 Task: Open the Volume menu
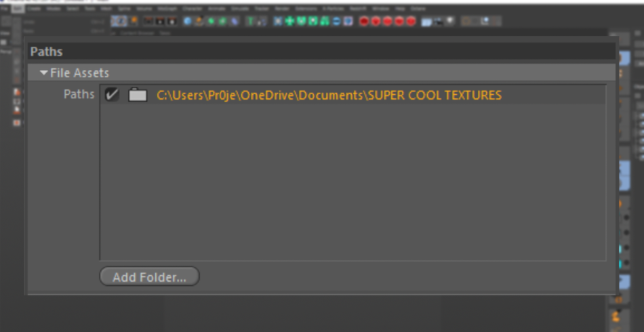(x=144, y=8)
